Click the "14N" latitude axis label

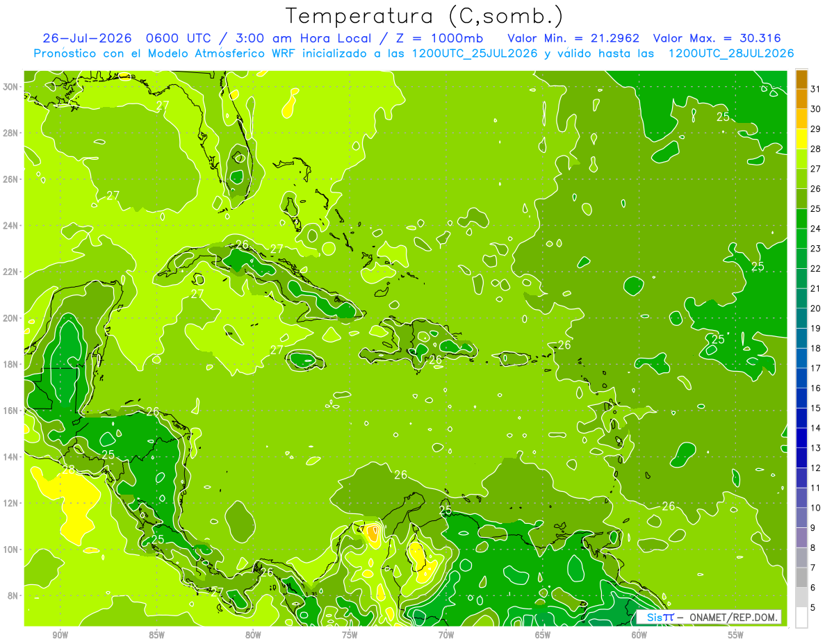11,457
